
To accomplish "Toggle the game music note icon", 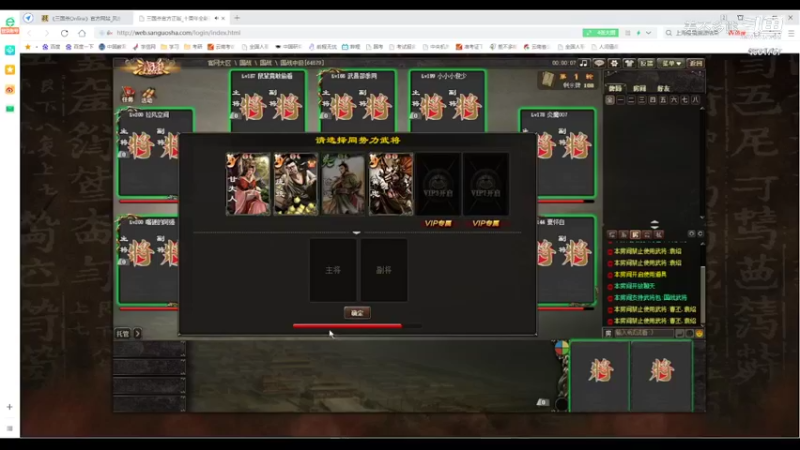I will 584,63.
